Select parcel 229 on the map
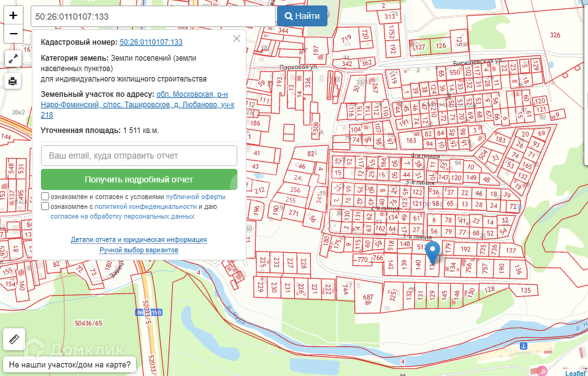The image size is (588, 376). (x=261, y=288)
